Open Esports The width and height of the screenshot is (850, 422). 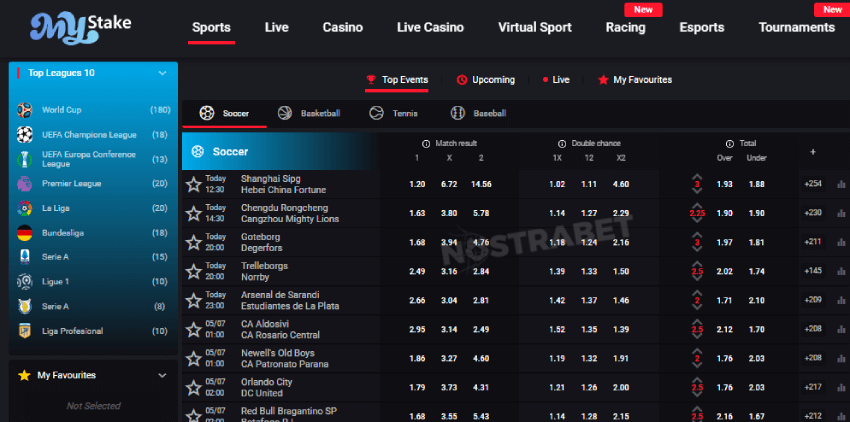[702, 28]
